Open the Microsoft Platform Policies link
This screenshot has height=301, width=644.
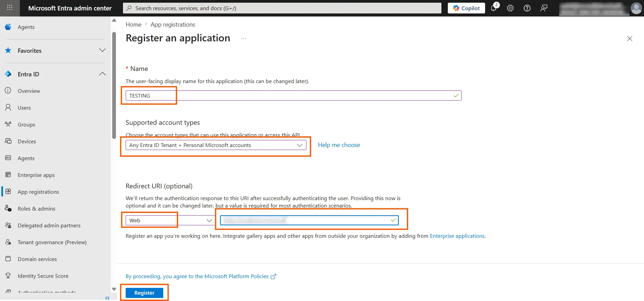pos(201,276)
